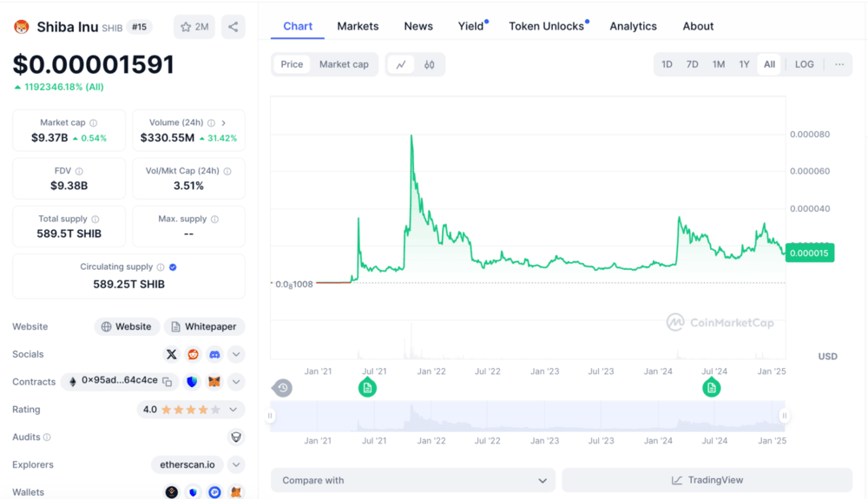Switch to candlestick chart view

pyautogui.click(x=430, y=65)
